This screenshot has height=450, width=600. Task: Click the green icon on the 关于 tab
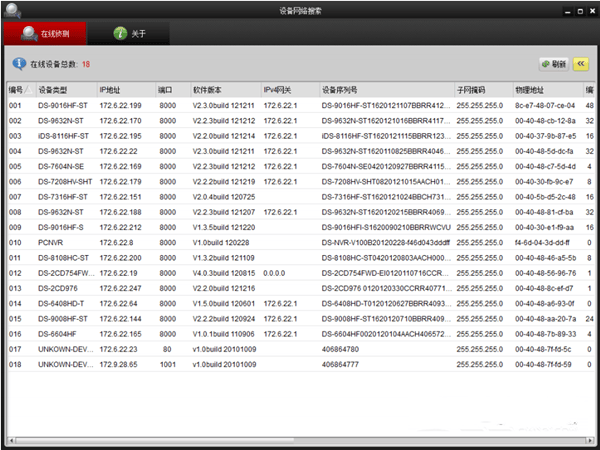[x=120, y=33]
